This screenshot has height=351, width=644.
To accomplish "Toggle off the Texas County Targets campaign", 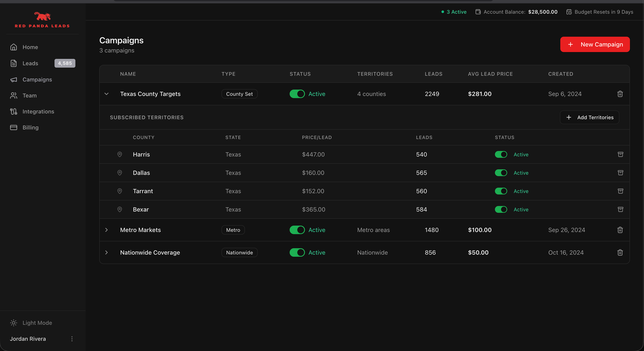I will click(297, 94).
